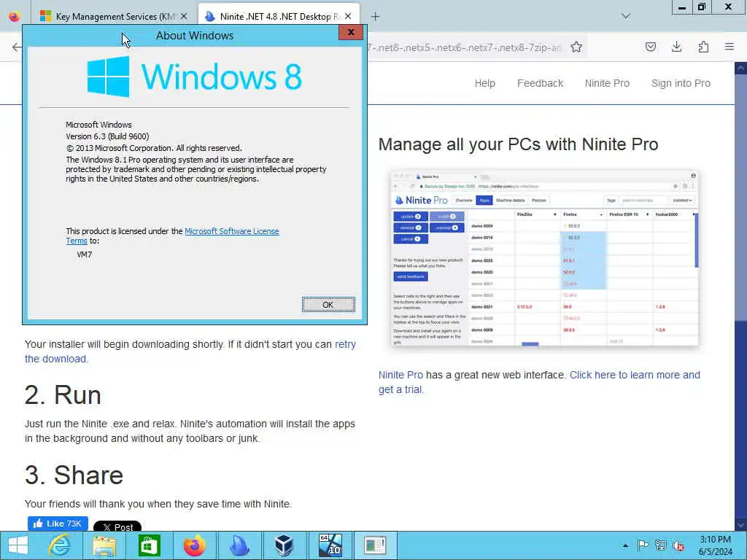Image resolution: width=747 pixels, height=560 pixels.
Task: Click the page scrollbar up arrow
Action: pos(741,68)
